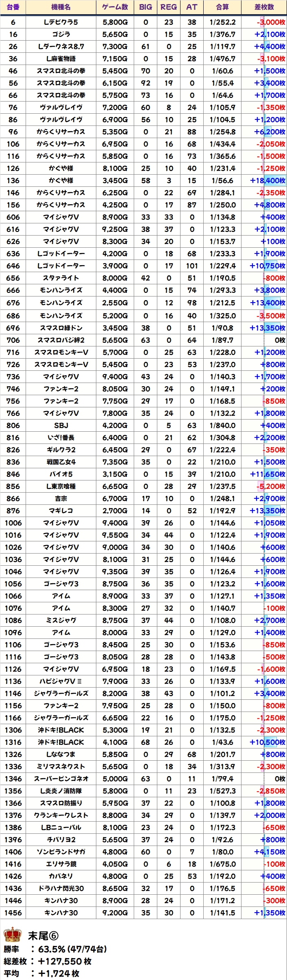
Task: Select the machine number 646 cell
Action: 13,266
